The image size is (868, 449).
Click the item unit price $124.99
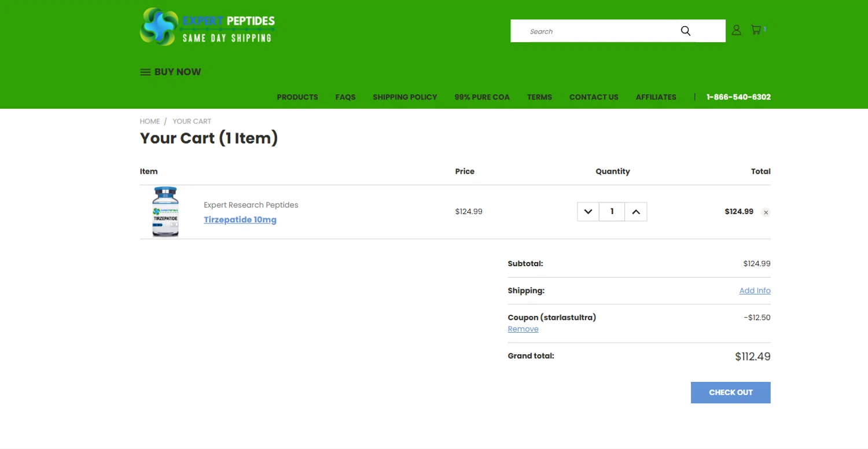(469, 212)
